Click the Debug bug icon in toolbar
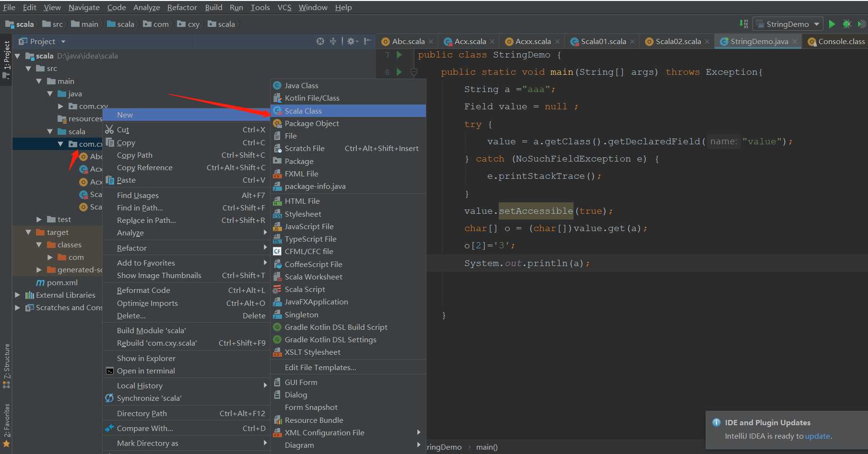 point(847,24)
